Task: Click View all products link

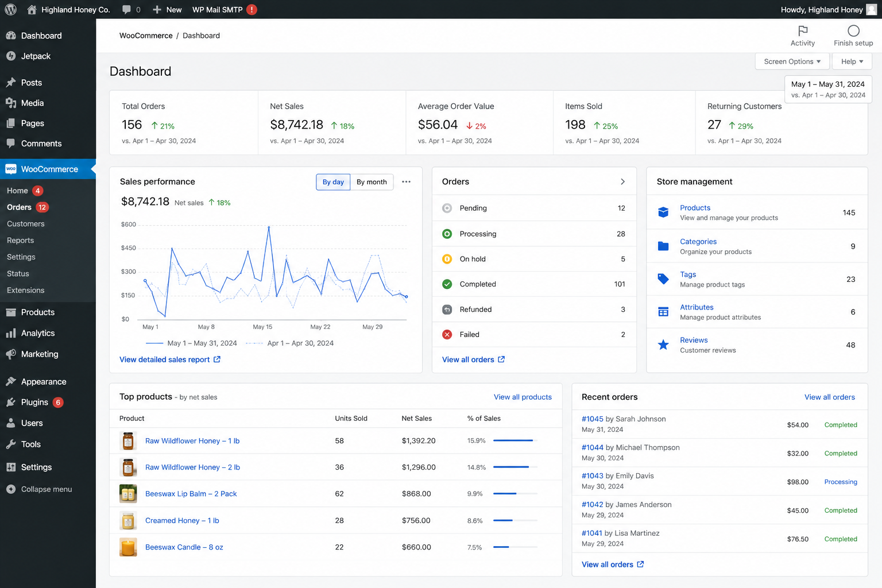Action: coord(523,397)
